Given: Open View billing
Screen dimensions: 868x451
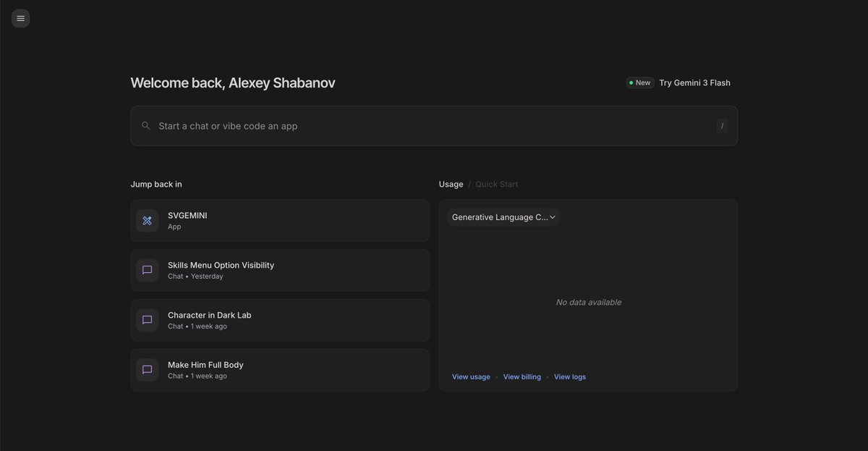Looking at the screenshot, I should click(x=522, y=376).
